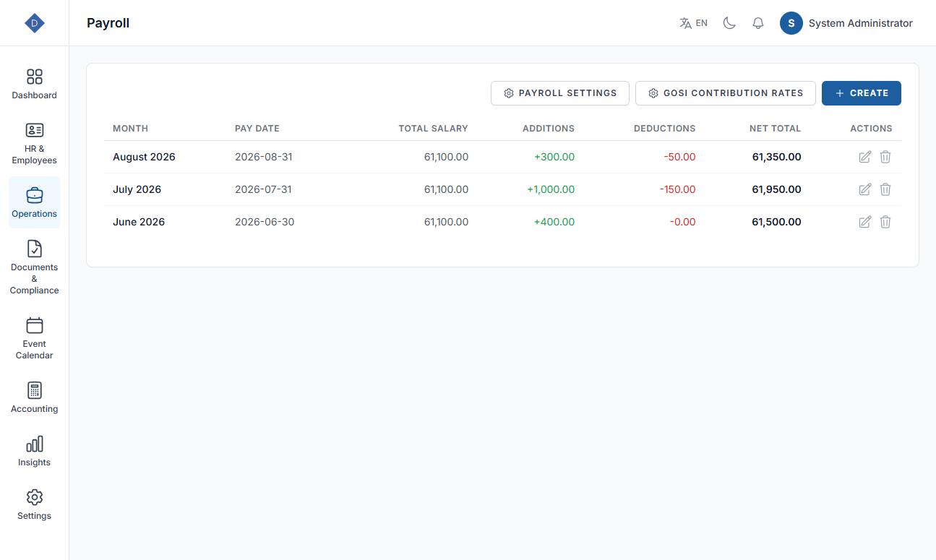Open Payroll Settings
The width and height of the screenshot is (936, 560).
coord(560,93)
